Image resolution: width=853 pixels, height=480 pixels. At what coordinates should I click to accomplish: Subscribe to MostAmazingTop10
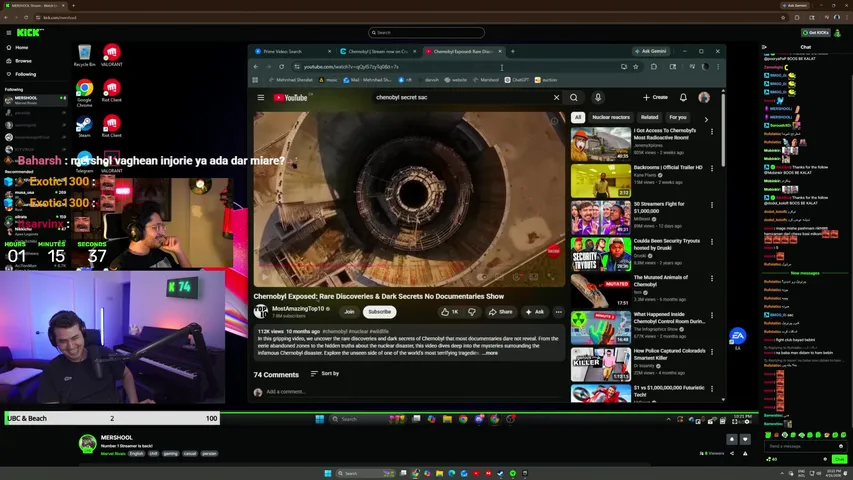379,312
